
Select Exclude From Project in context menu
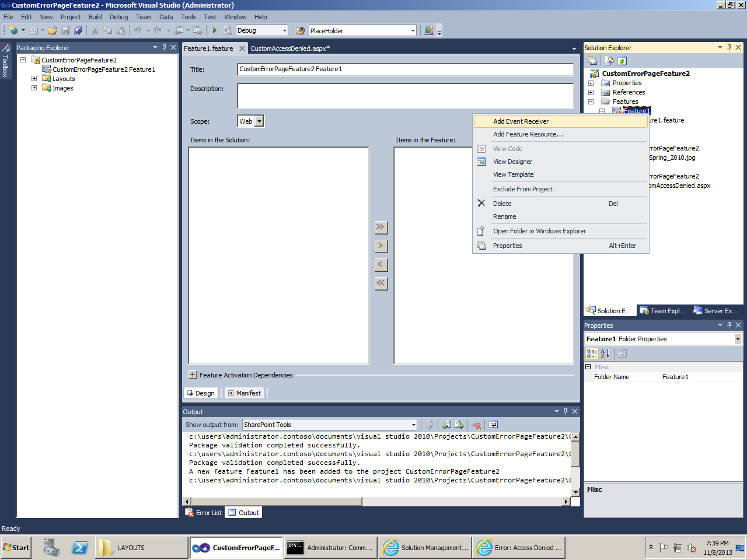560,189
